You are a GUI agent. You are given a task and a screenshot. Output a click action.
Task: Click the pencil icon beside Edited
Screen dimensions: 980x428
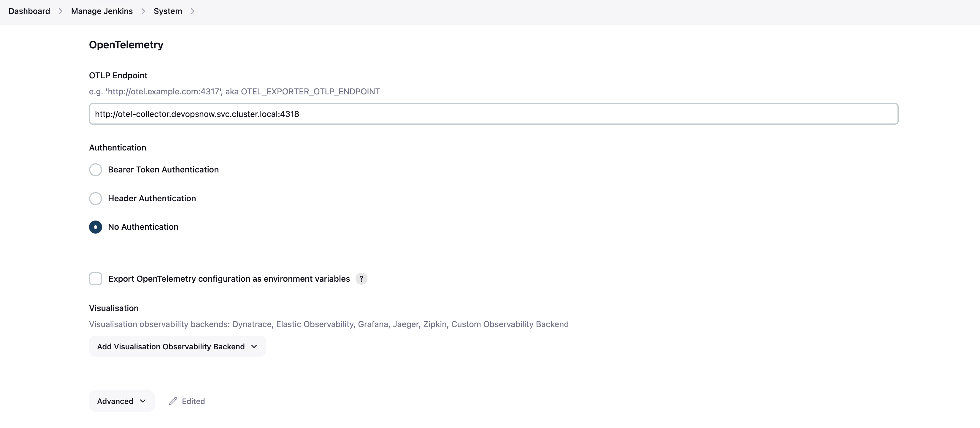coord(173,401)
